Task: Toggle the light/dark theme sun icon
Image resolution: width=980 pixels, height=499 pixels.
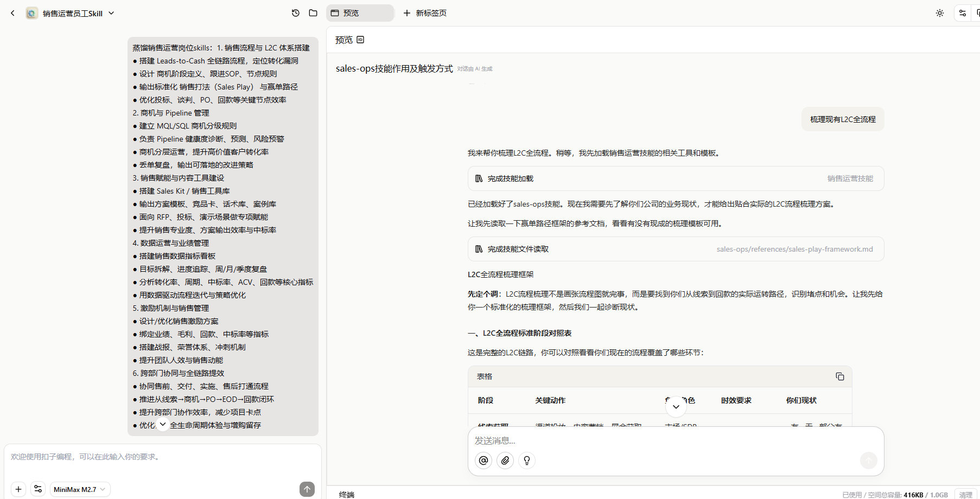Action: (940, 13)
